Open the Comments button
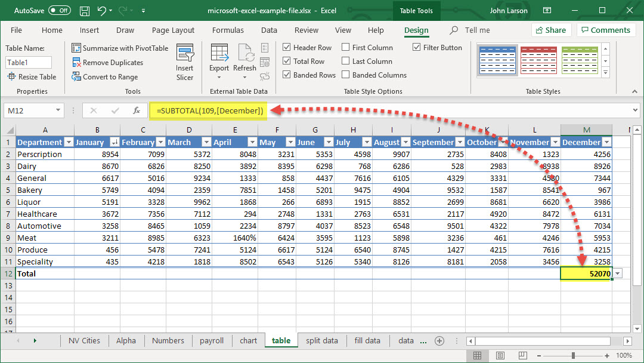Image resolution: width=644 pixels, height=363 pixels. coord(605,30)
